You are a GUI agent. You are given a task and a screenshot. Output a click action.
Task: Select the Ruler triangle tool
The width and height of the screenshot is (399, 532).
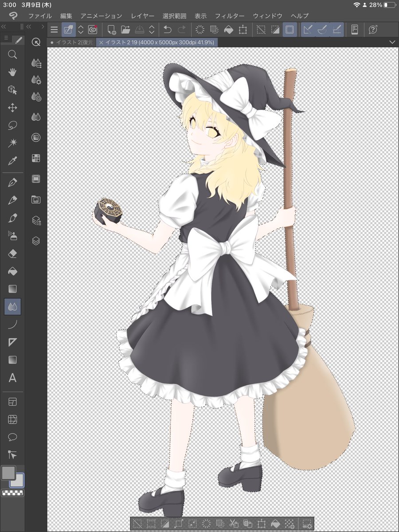pyautogui.click(x=12, y=342)
